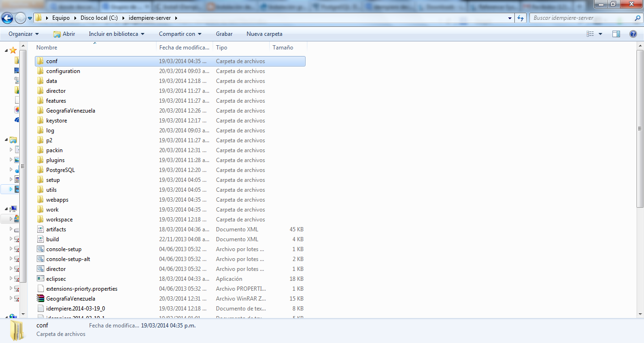Screen dimensions: 644x343
Task: Open the address bar history dropdown
Action: [510, 18]
